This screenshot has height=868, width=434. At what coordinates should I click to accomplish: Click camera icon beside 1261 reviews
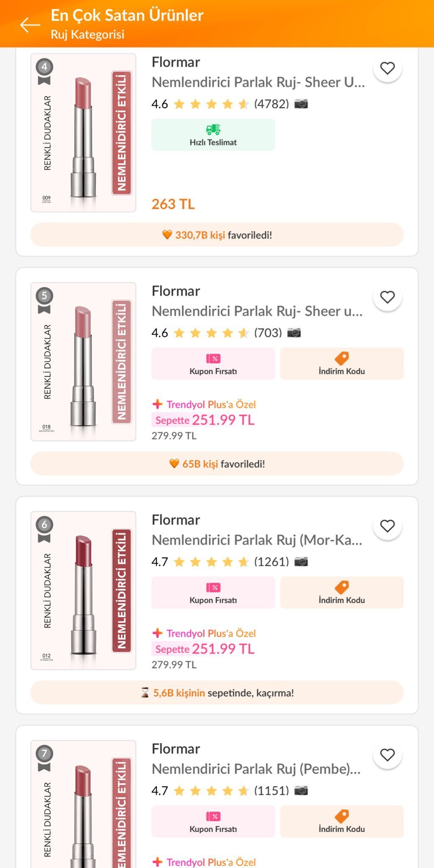301,562
